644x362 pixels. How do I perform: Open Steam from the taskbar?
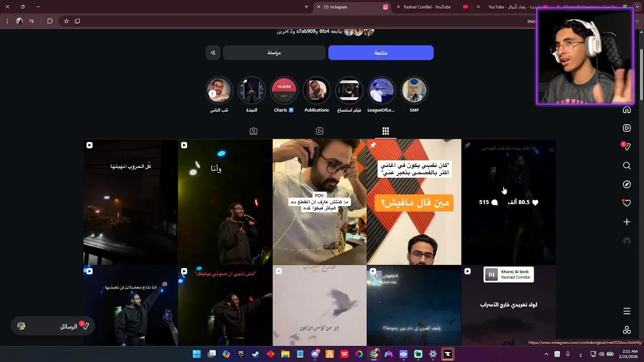[256, 354]
